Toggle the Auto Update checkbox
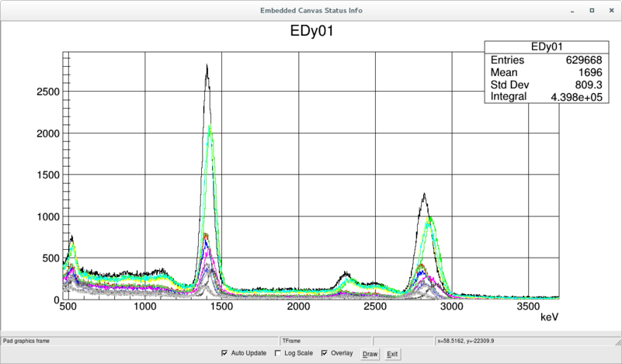The height and width of the screenshot is (364, 622). [x=224, y=353]
